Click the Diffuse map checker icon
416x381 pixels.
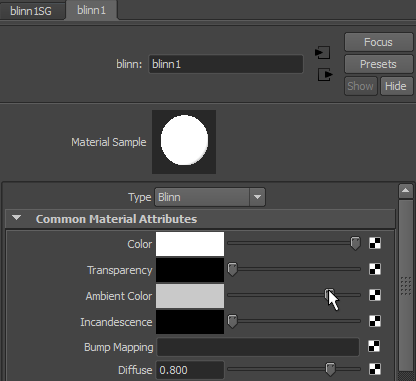[x=375, y=369]
